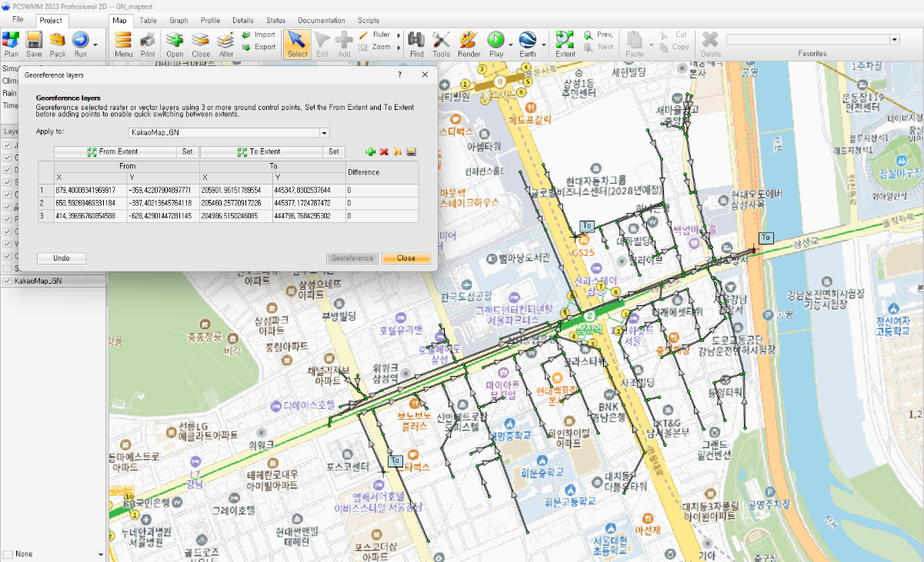Switch to the Documentation tab
This screenshot has height=562, width=924.
(322, 20)
